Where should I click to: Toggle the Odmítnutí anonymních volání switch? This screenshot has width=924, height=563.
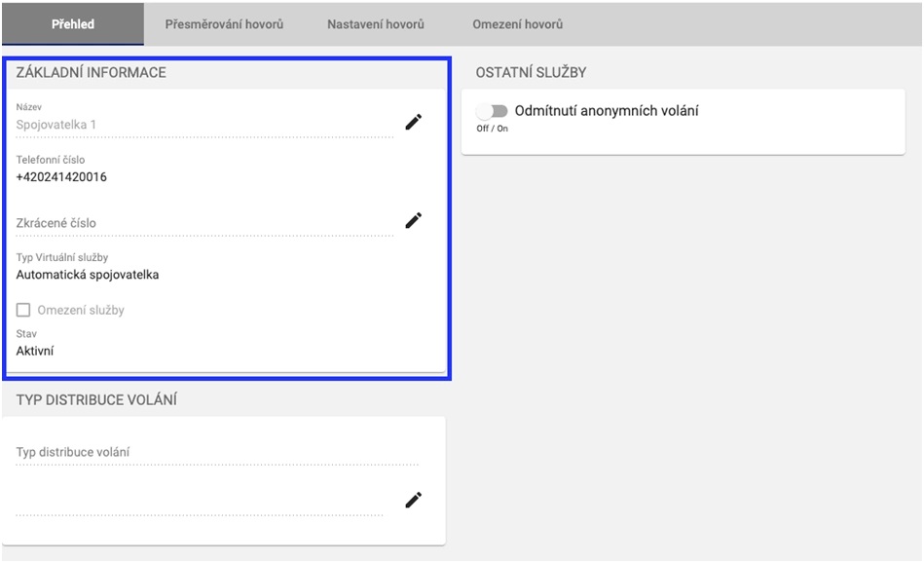point(492,111)
